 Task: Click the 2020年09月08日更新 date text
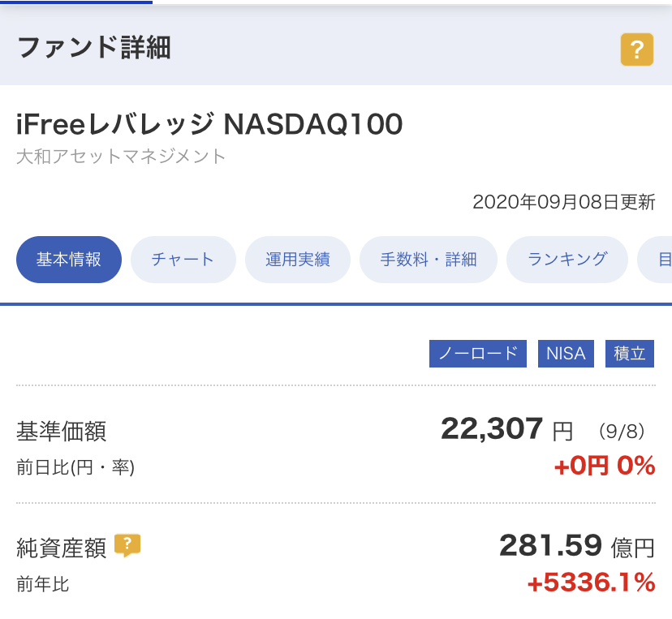[564, 202]
